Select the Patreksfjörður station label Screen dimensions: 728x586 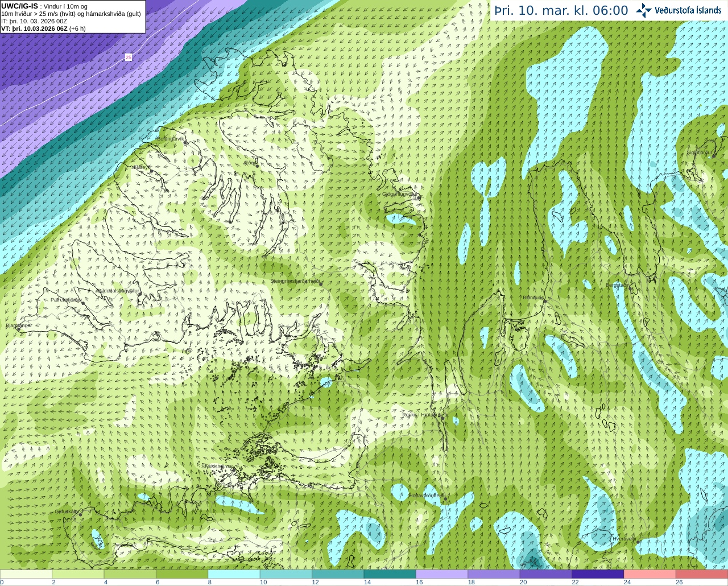pyautogui.click(x=67, y=300)
